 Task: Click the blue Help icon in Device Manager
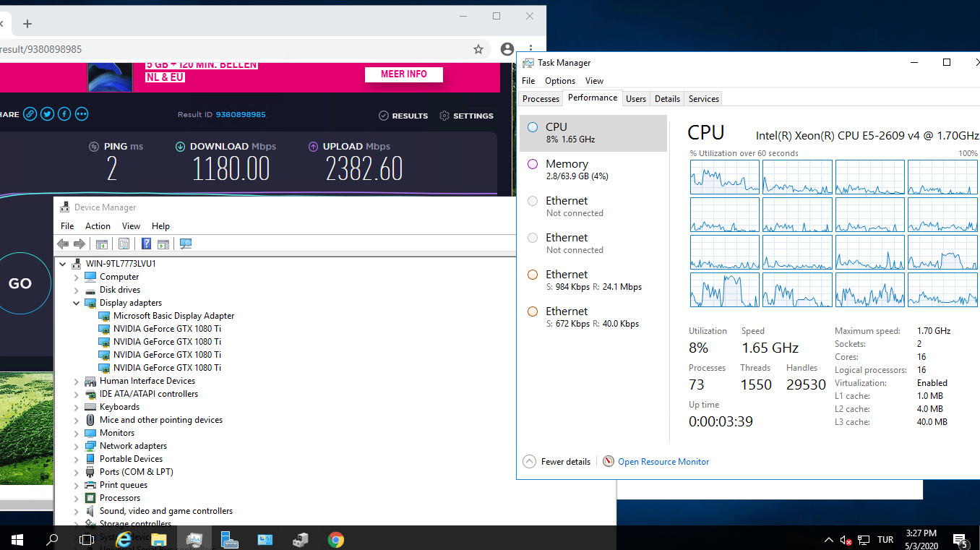(147, 244)
